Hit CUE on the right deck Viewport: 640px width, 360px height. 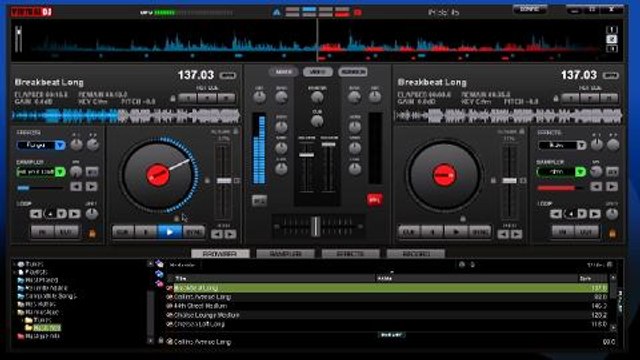409,232
